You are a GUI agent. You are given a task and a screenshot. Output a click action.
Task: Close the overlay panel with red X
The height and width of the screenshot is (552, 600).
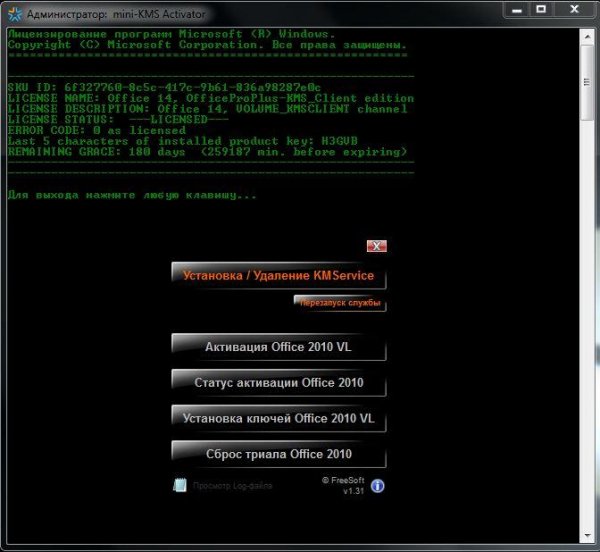coord(376,245)
